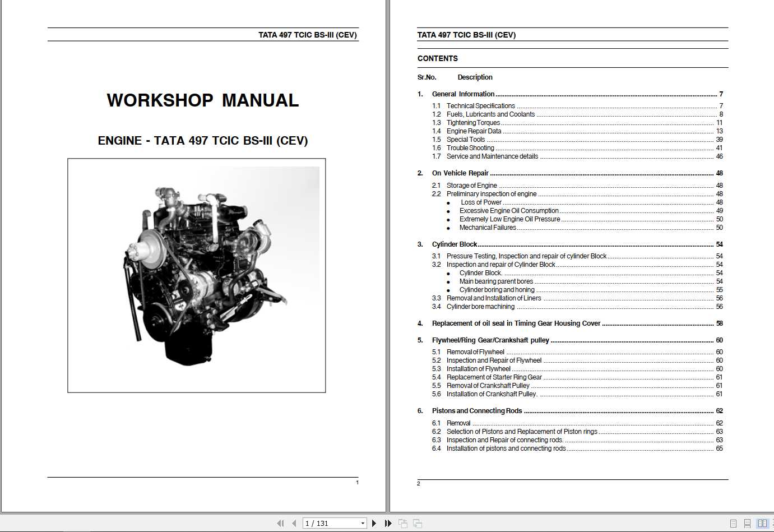The width and height of the screenshot is (774, 532).
Task: Open 'Removal of Crankshaft Pulley' entry
Action: pos(577,386)
